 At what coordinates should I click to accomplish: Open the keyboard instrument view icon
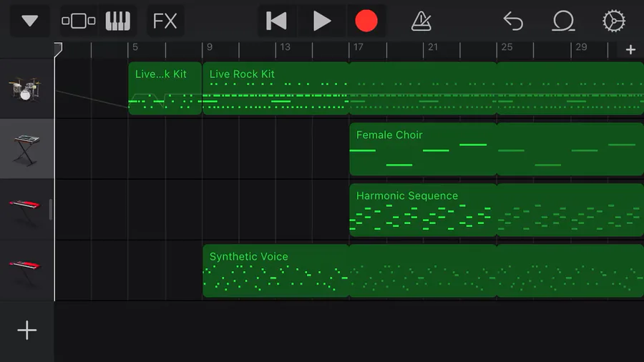pos(118,21)
